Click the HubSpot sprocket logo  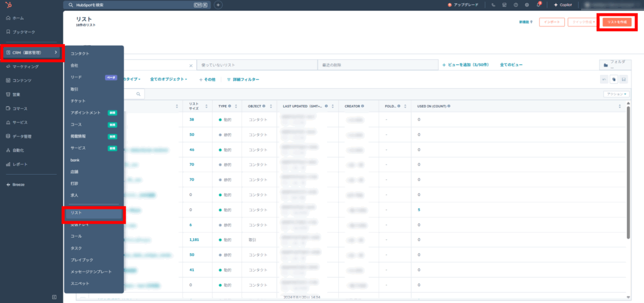coord(8,5)
